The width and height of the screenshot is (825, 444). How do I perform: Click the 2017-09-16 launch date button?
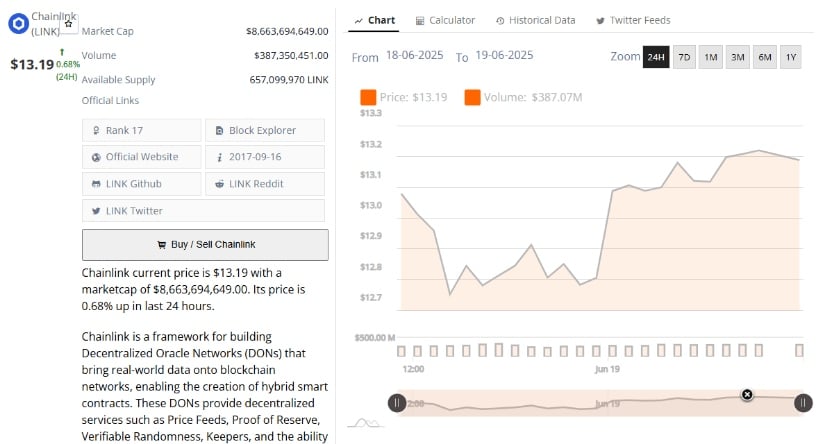[x=265, y=157]
